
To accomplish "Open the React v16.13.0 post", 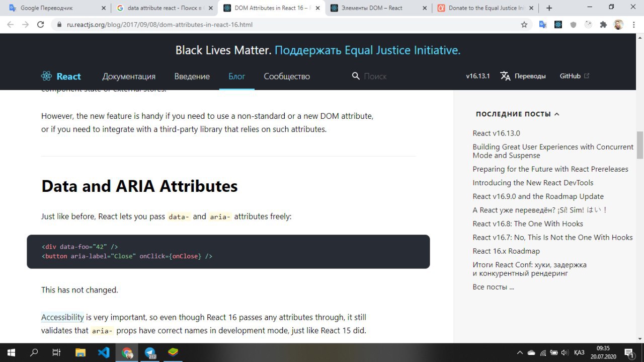I will 496,133.
